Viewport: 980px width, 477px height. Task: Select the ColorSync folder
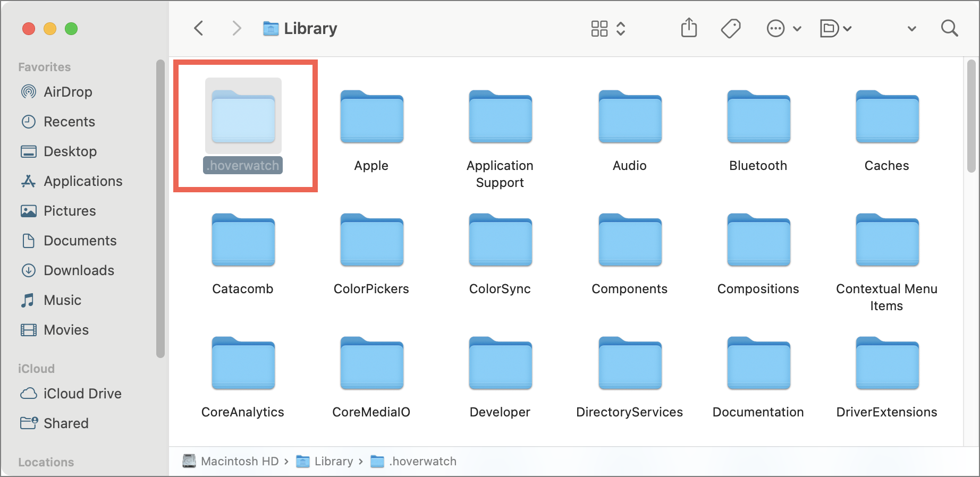tap(500, 254)
